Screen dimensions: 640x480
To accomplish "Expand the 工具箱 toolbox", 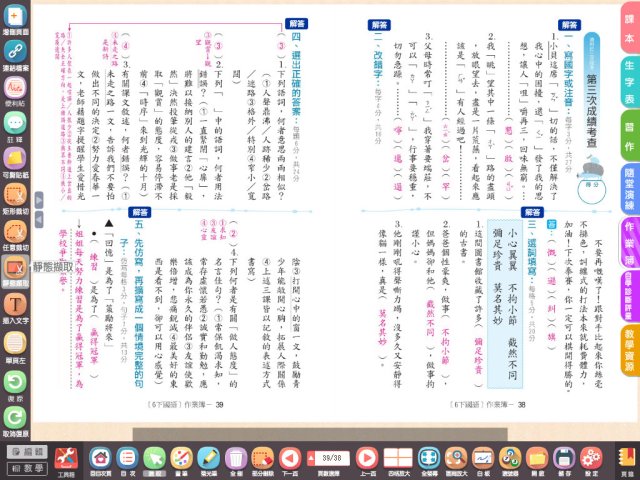I will [x=67, y=456].
